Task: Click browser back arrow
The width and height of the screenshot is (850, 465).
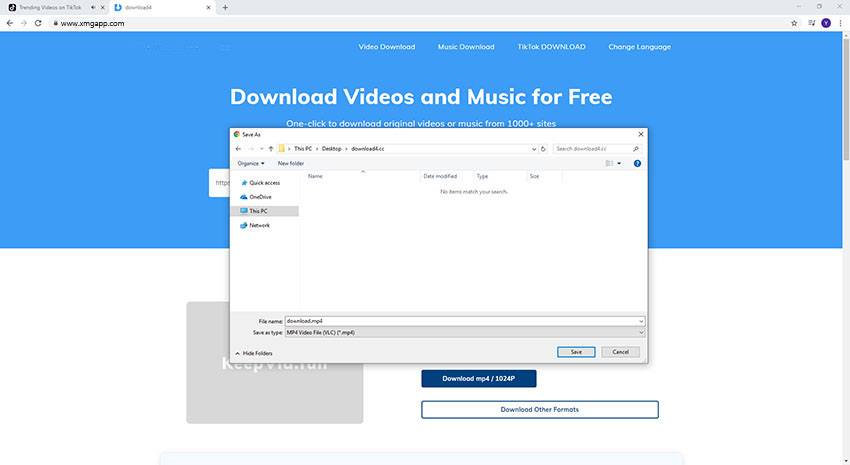Action: [9, 23]
